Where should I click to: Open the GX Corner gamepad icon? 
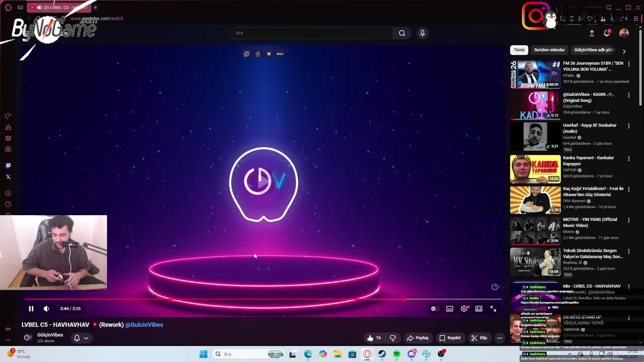[20, 8]
